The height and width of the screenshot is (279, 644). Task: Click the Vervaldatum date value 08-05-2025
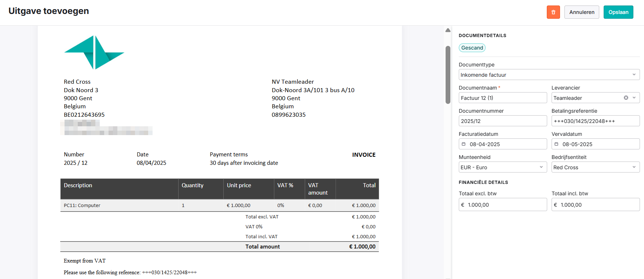[x=577, y=144]
